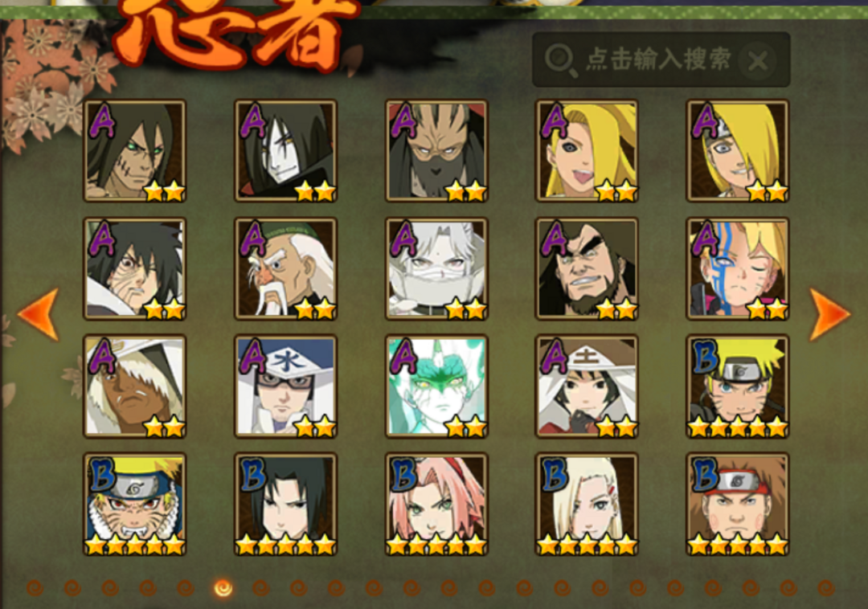This screenshot has height=609, width=868.
Task: Choose the bearded old man with green cap
Action: click(x=285, y=268)
